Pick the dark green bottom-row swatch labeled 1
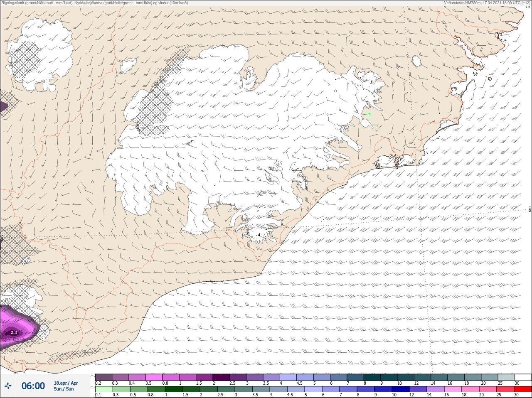 point(173,389)
